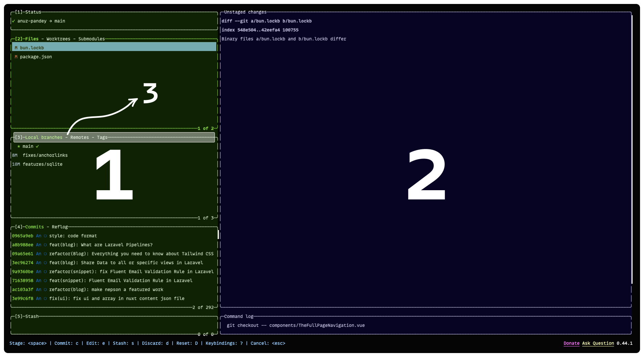The image size is (644, 357).
Task: Select the package.json modified file
Action: (36, 57)
